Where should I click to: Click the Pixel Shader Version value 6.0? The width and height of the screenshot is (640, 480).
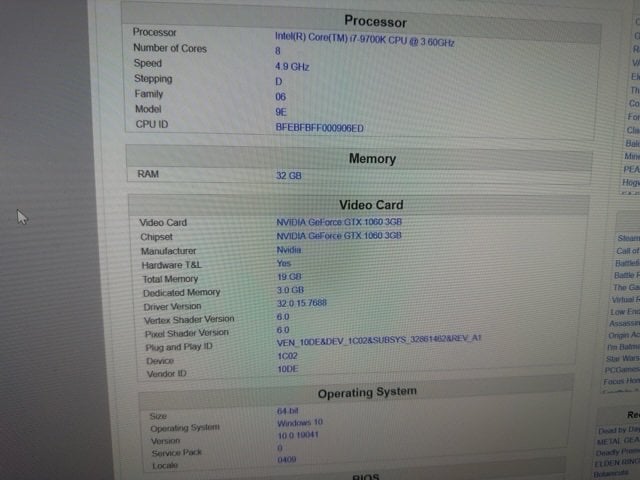(x=283, y=330)
